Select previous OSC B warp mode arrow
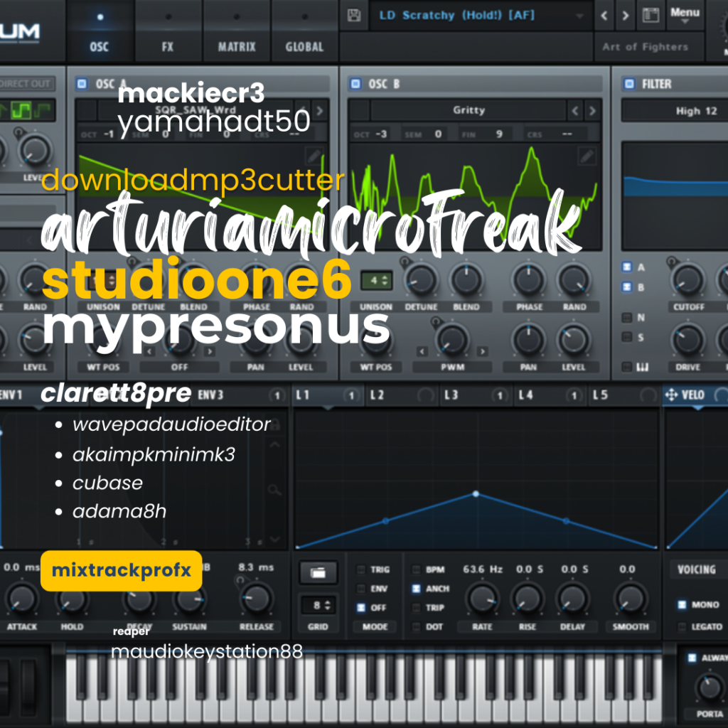The height and width of the screenshot is (728, 728). pyautogui.click(x=422, y=351)
